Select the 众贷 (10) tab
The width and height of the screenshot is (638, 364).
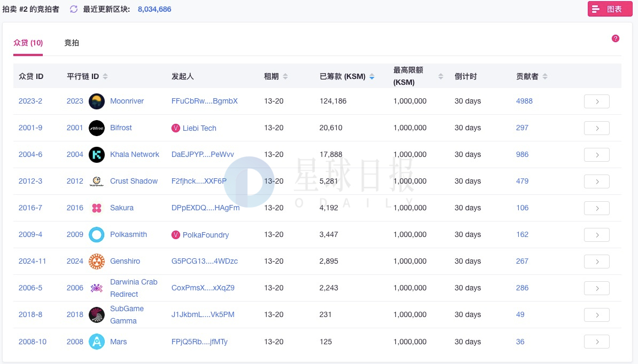pyautogui.click(x=28, y=43)
